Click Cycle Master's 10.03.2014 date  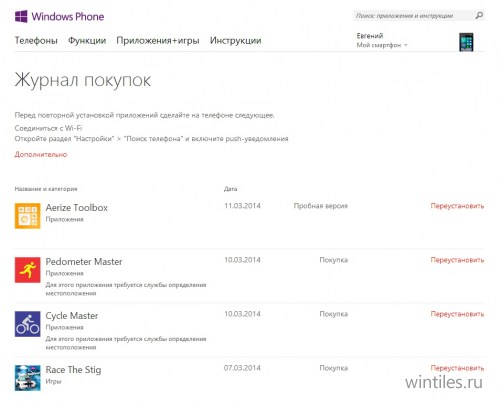[x=242, y=314]
